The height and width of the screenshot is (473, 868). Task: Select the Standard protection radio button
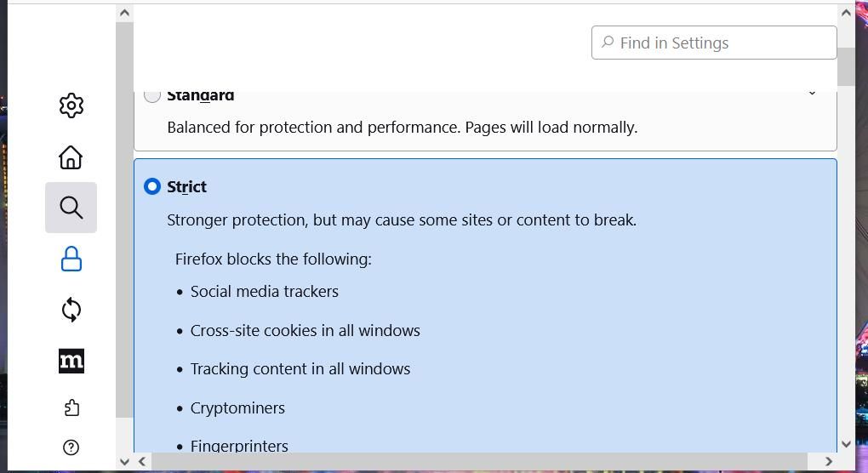tap(152, 95)
